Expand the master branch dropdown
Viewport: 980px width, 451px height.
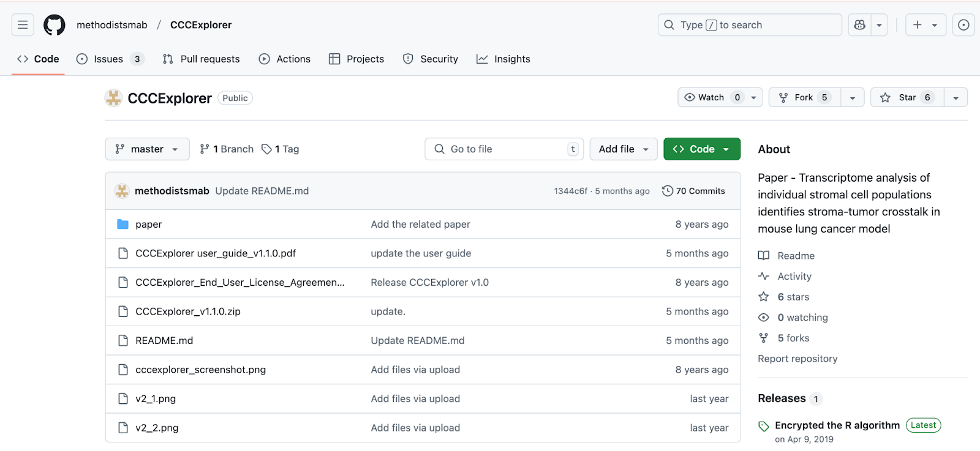(x=147, y=149)
